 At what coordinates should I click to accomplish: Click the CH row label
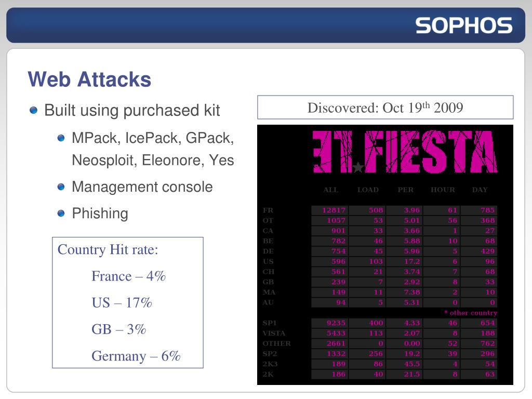pos(268,272)
